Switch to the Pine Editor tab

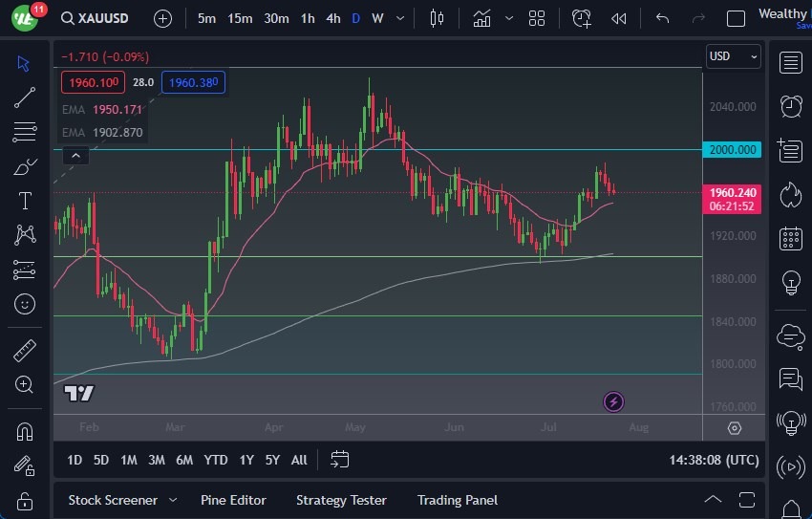(x=233, y=500)
